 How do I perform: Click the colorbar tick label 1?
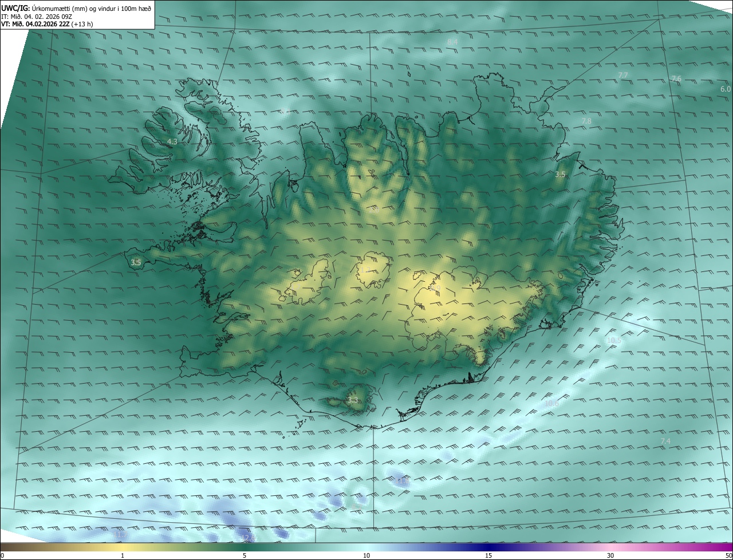tap(123, 555)
